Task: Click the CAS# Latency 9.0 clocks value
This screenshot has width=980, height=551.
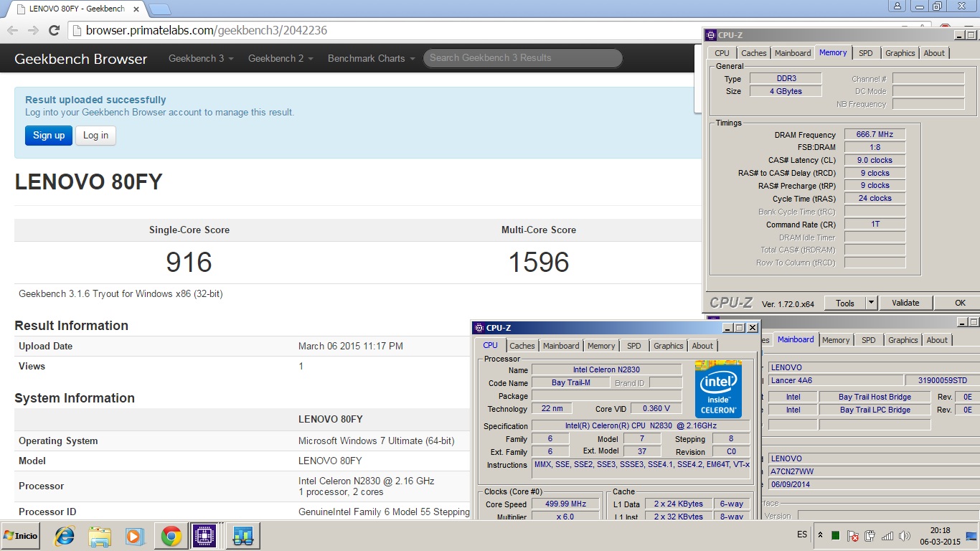Action: (875, 160)
